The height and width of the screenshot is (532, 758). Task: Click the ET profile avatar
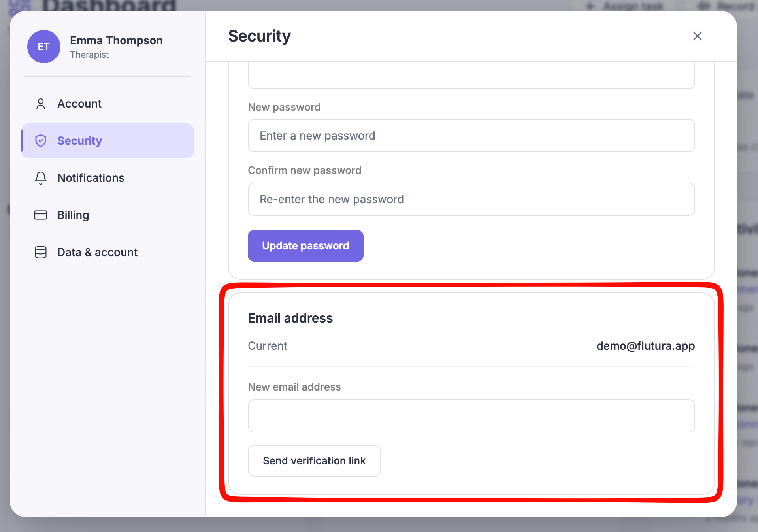point(44,47)
